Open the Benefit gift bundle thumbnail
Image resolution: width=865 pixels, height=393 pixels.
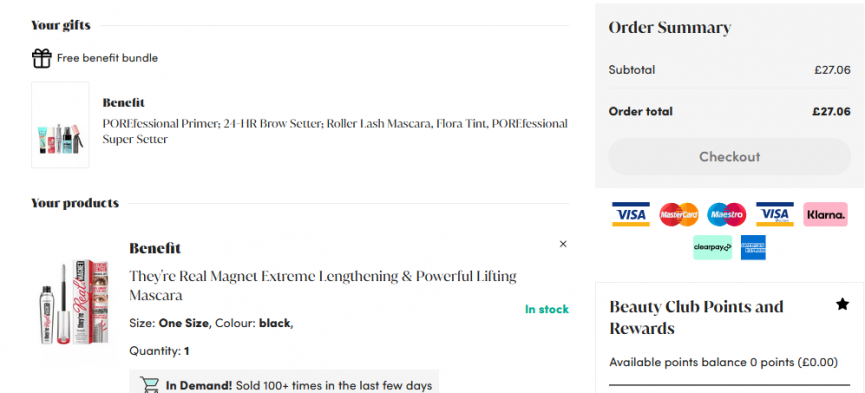tap(60, 125)
